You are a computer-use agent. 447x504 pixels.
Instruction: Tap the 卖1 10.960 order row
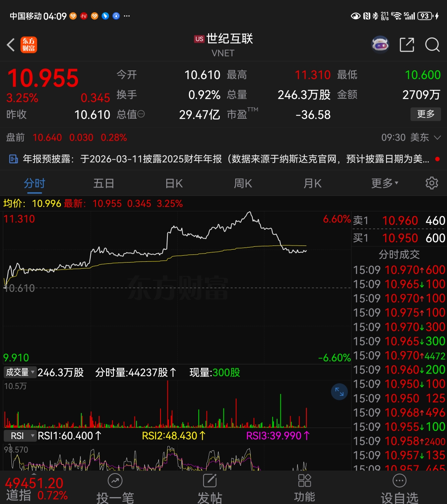[x=399, y=220]
